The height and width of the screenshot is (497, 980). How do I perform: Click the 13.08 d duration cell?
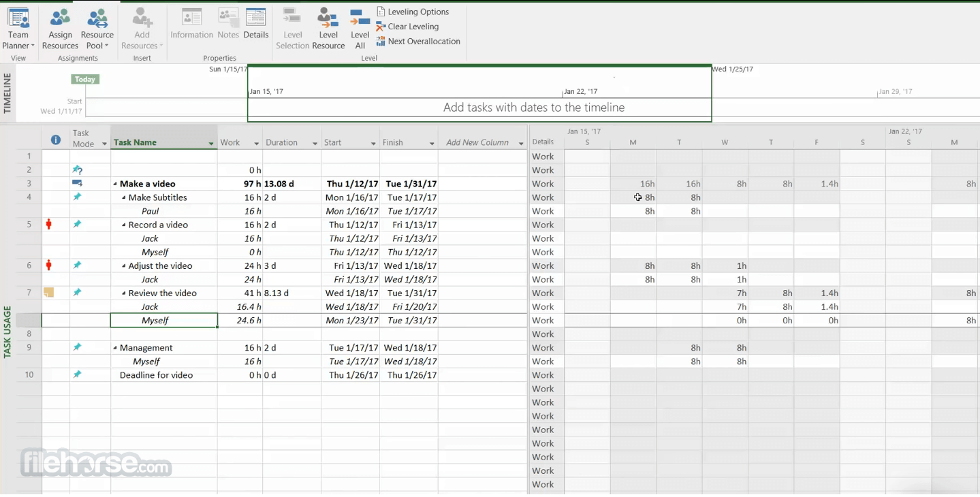(292, 184)
